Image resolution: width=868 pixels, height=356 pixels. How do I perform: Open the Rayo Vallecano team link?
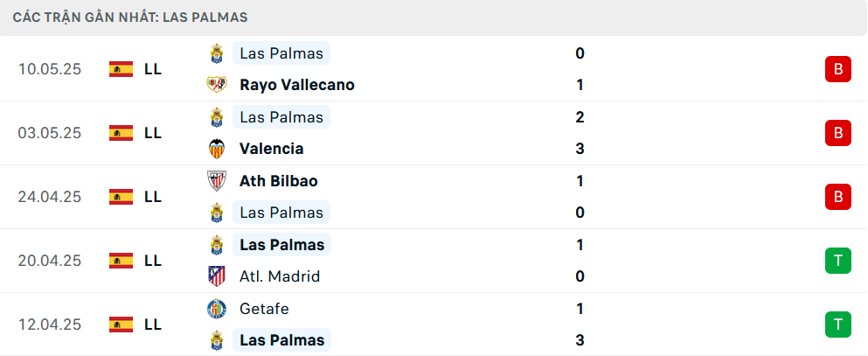tap(296, 85)
